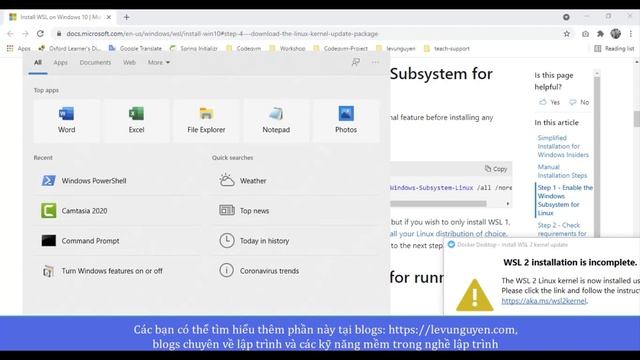Click the address bar URL

pos(222,34)
